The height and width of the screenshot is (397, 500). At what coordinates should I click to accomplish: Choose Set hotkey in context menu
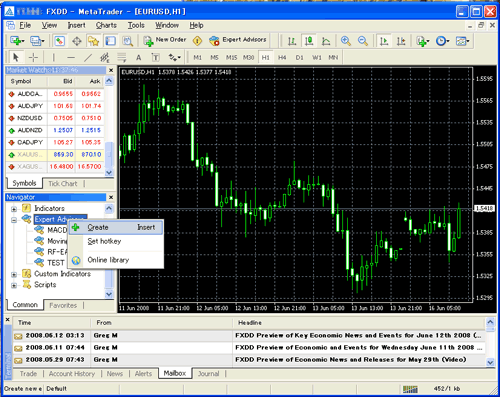pyautogui.click(x=116, y=241)
